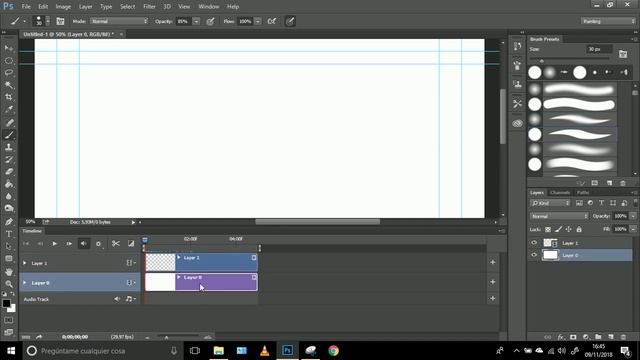The image size is (640, 360).
Task: Expand Layer 0 timeline track
Action: click(24, 282)
